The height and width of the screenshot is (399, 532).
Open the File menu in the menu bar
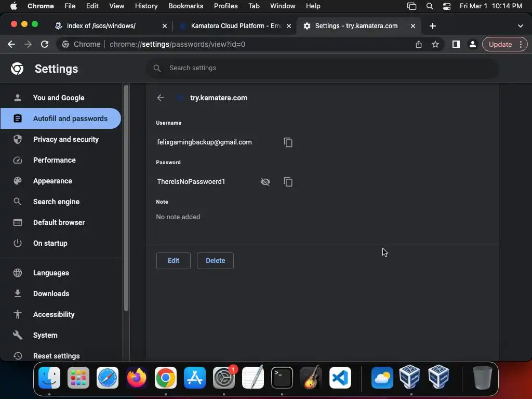[70, 6]
